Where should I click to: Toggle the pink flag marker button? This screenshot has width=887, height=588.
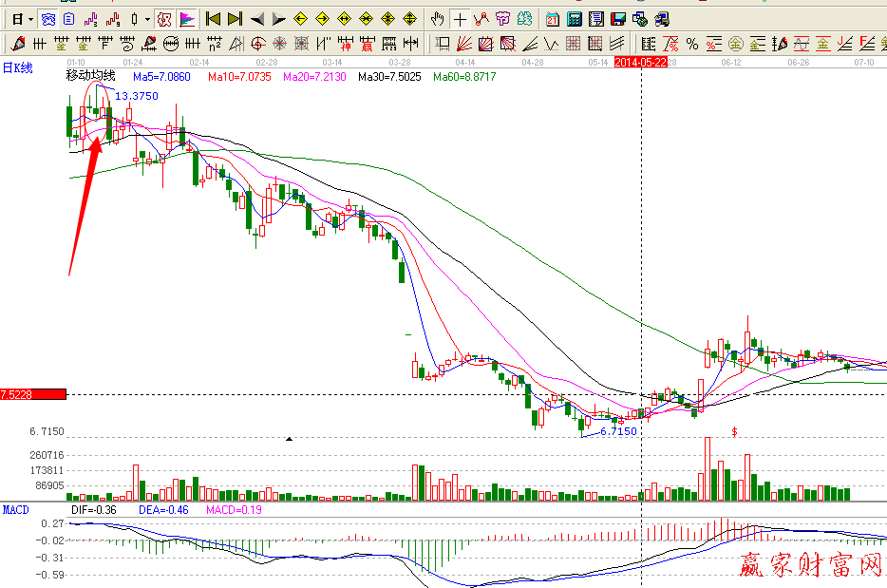(x=186, y=18)
